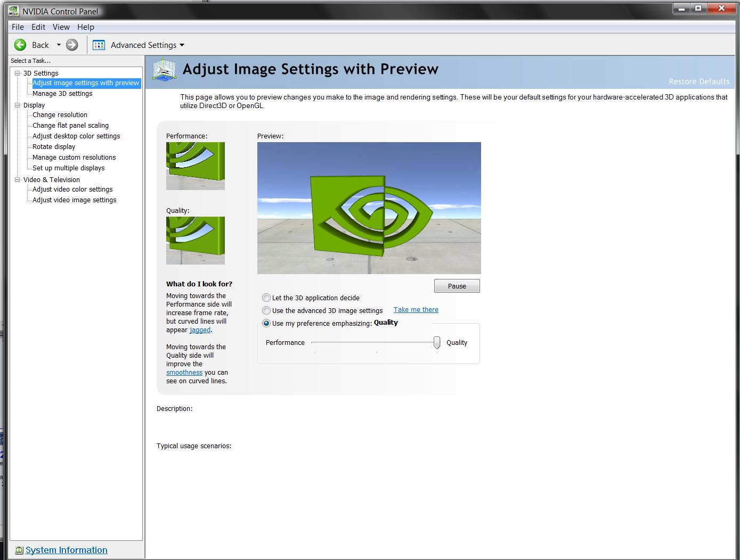Click the green Back arrow icon
740x560 pixels.
tap(20, 45)
